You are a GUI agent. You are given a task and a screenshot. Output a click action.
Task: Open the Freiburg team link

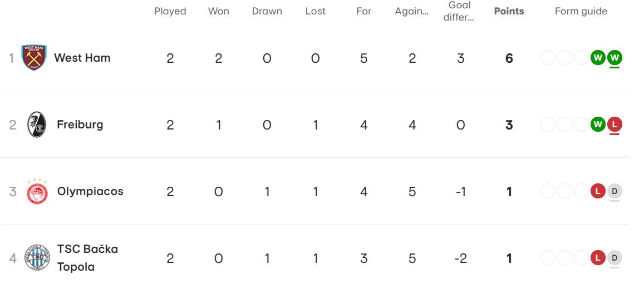point(80,124)
